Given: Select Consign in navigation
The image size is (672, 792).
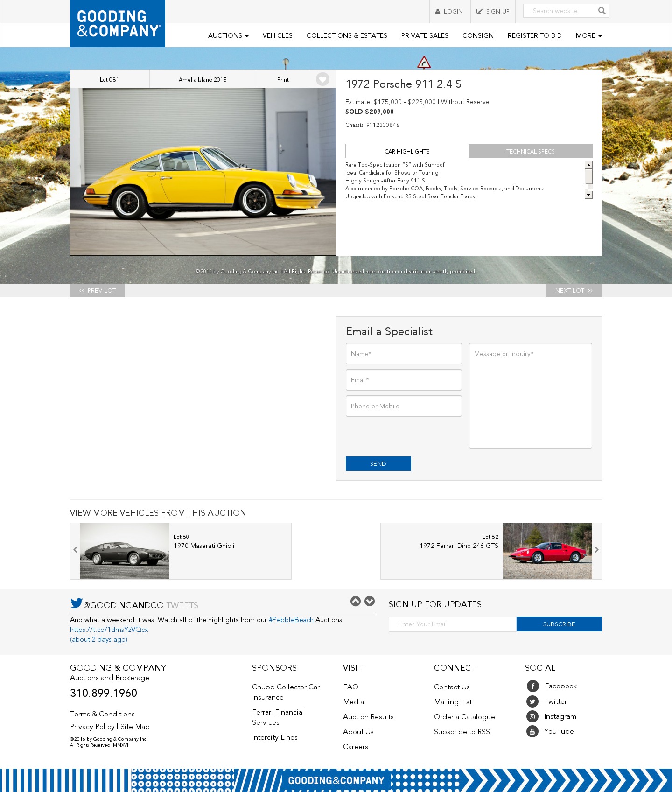Looking at the screenshot, I should 478,35.
